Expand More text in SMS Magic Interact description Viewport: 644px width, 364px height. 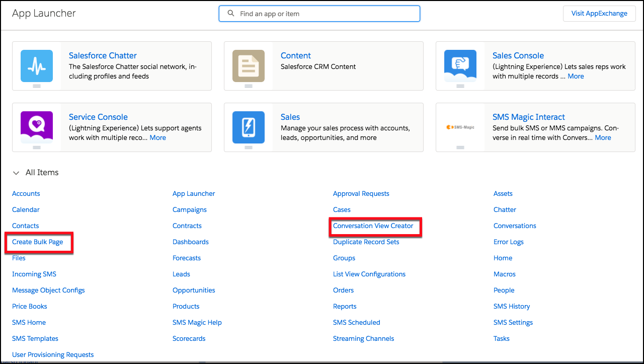[x=603, y=138]
